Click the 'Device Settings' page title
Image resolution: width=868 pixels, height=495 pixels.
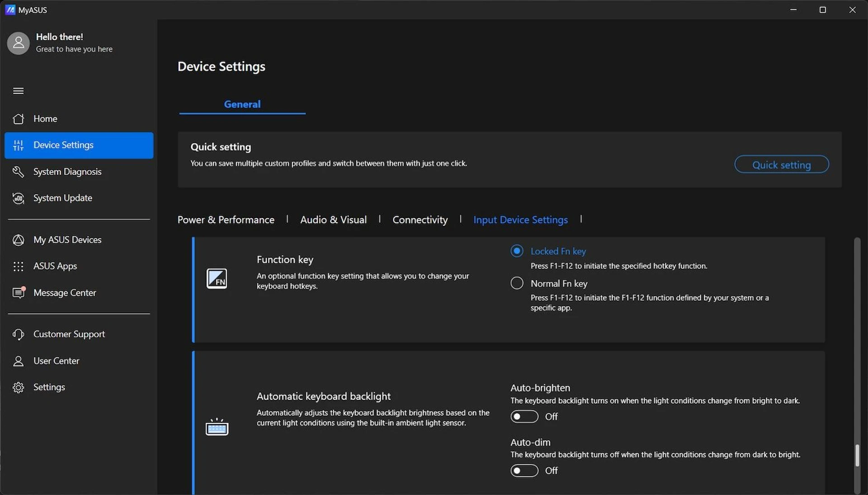click(221, 66)
